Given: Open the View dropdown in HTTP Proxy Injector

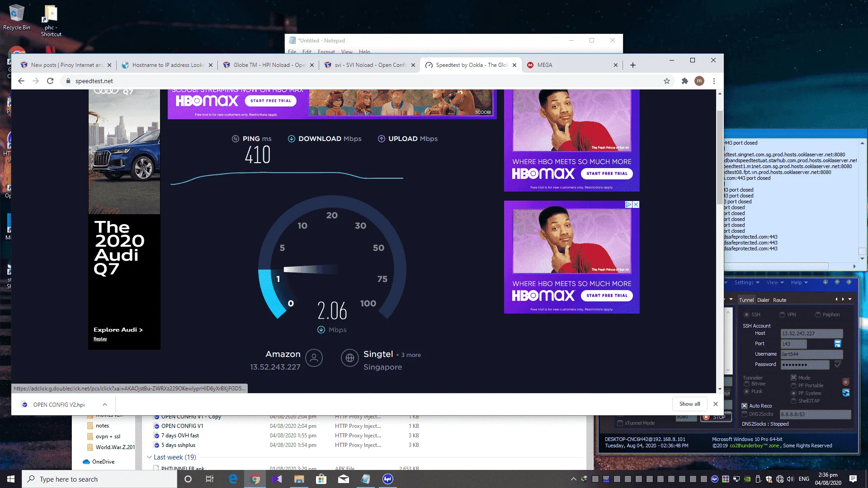Looking at the screenshot, I should (775, 283).
